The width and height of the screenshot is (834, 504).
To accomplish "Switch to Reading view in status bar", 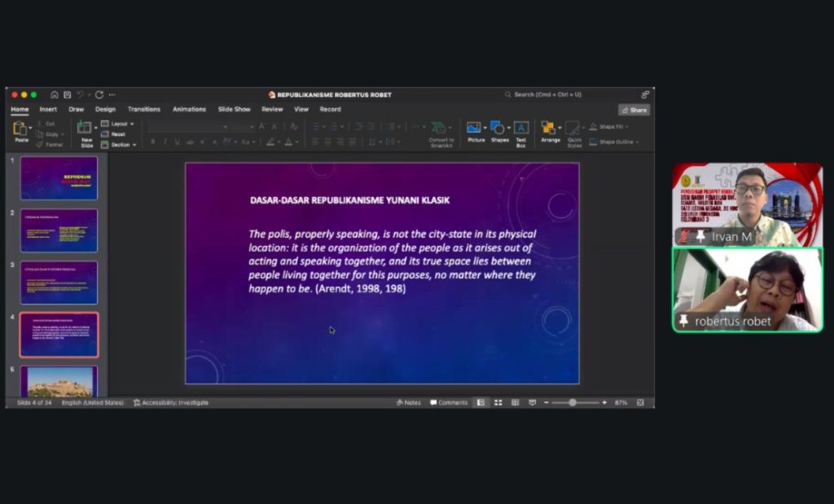I will 515,402.
